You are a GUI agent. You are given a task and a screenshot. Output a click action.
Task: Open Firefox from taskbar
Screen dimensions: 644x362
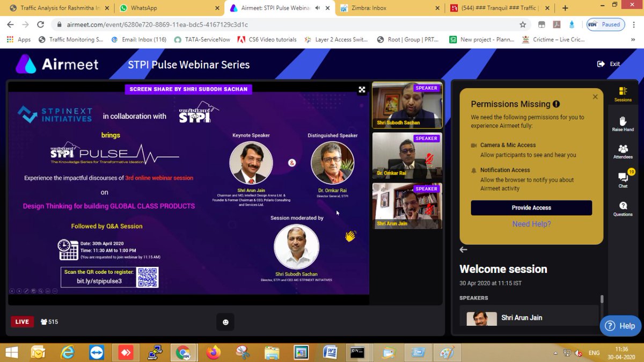pyautogui.click(x=213, y=352)
